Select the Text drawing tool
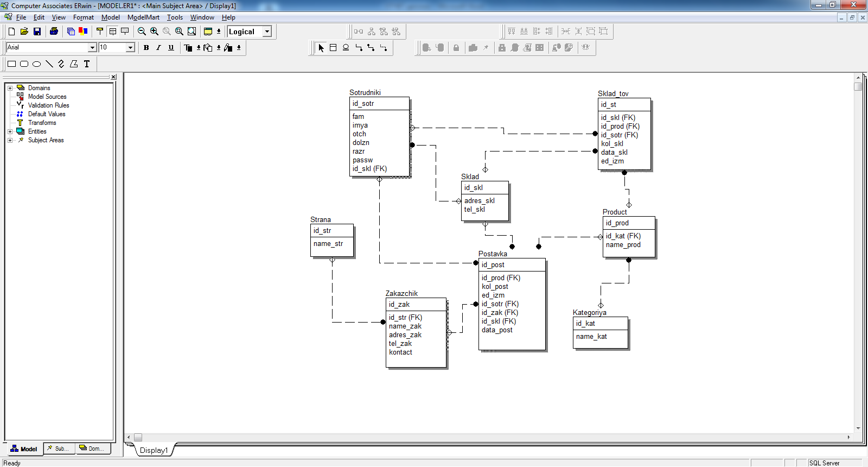Screen dimensions: 868x467 pyautogui.click(x=87, y=64)
